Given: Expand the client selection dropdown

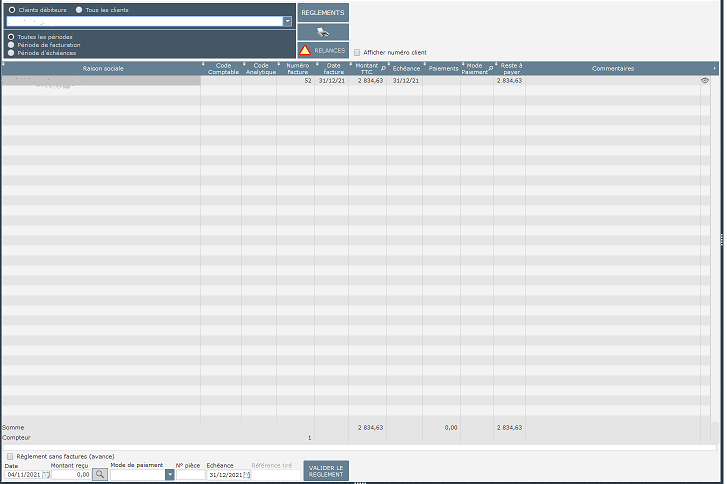Looking at the screenshot, I should pos(288,20).
